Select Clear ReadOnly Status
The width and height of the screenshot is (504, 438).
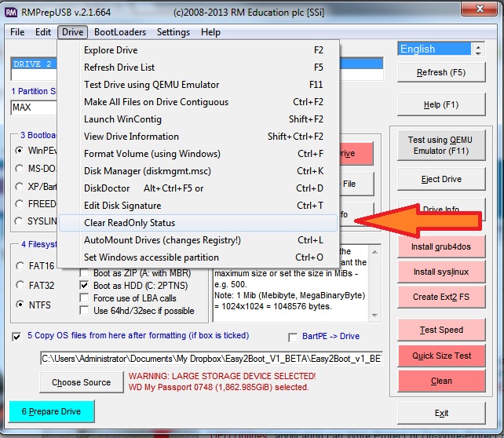[199, 223]
